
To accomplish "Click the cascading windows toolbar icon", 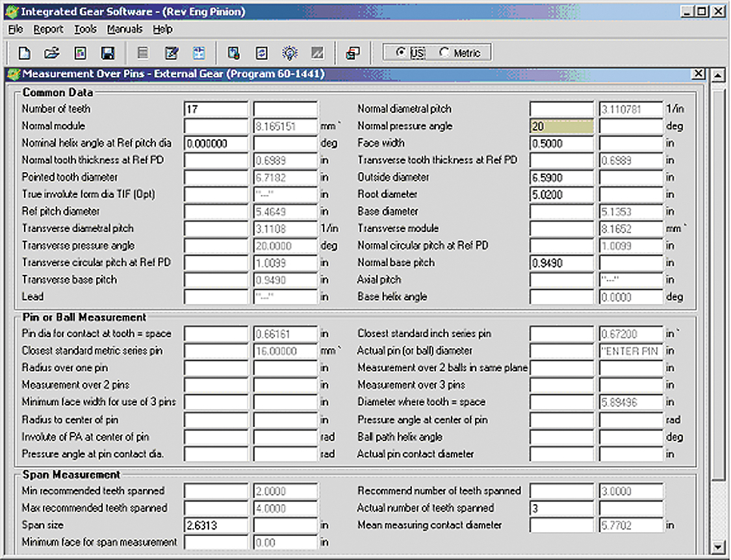I will (x=353, y=53).
